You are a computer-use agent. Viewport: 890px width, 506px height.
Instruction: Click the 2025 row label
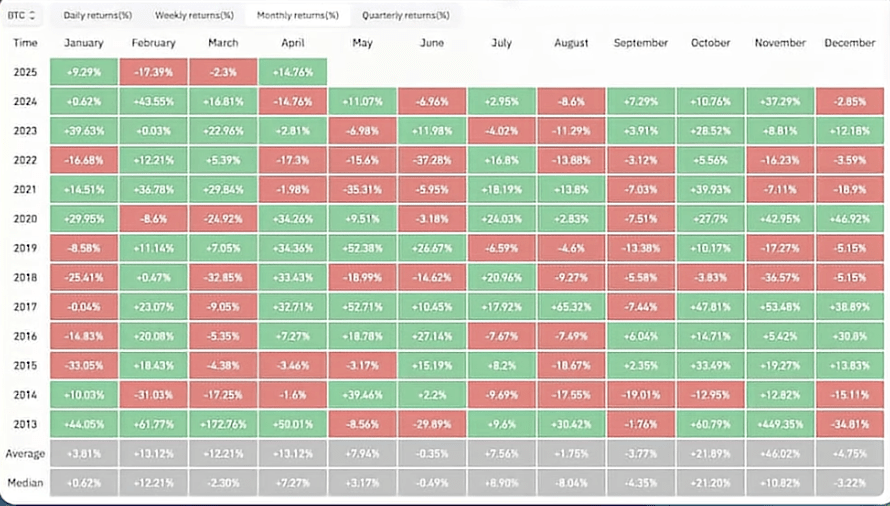click(26, 73)
